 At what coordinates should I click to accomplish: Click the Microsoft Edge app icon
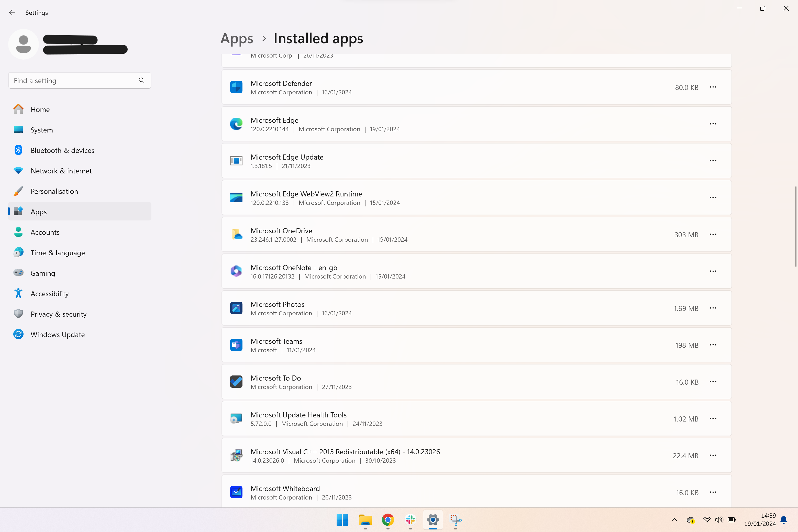(236, 124)
